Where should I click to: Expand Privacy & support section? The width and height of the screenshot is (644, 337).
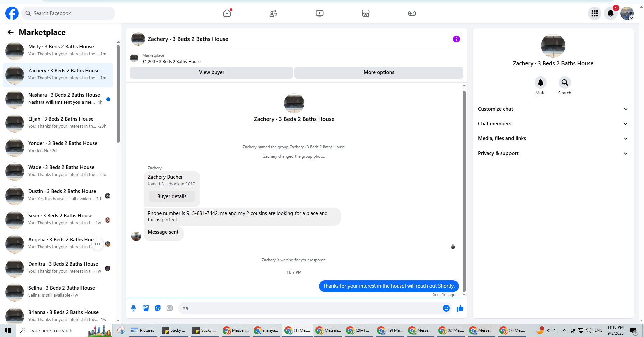pos(553,153)
